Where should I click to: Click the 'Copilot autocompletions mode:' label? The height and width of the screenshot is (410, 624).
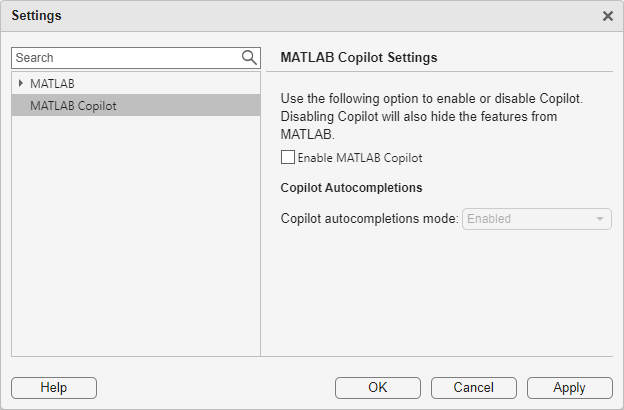click(369, 219)
